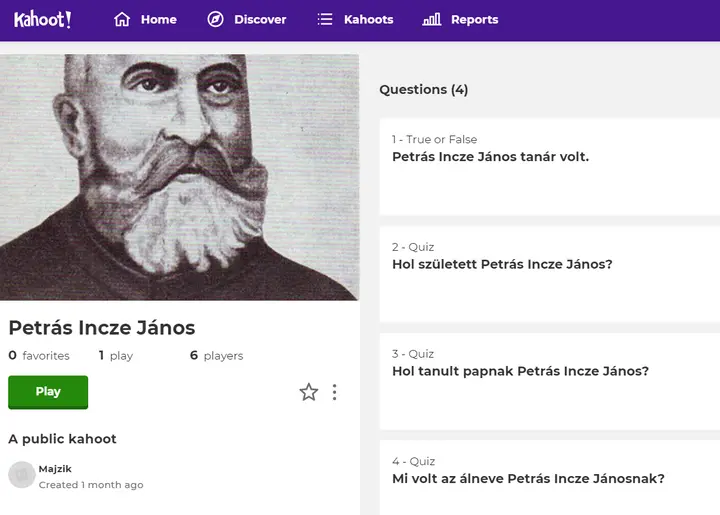
Task: Expand question 4 about álneve
Action: tap(549, 478)
